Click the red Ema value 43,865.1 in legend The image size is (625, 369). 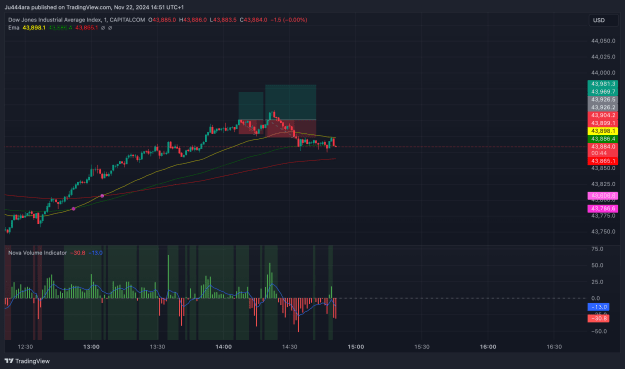click(86, 28)
